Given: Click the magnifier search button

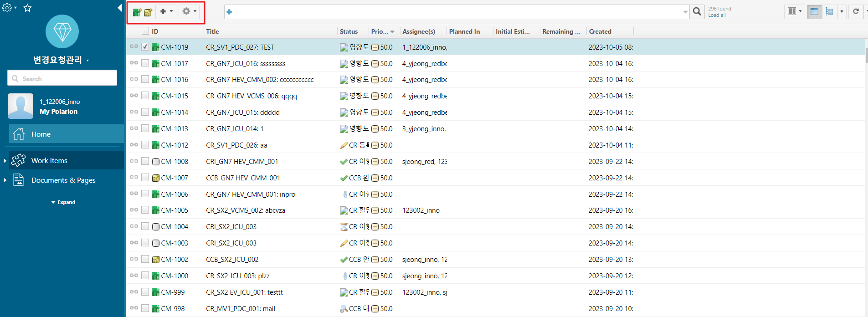Looking at the screenshot, I should (697, 12).
